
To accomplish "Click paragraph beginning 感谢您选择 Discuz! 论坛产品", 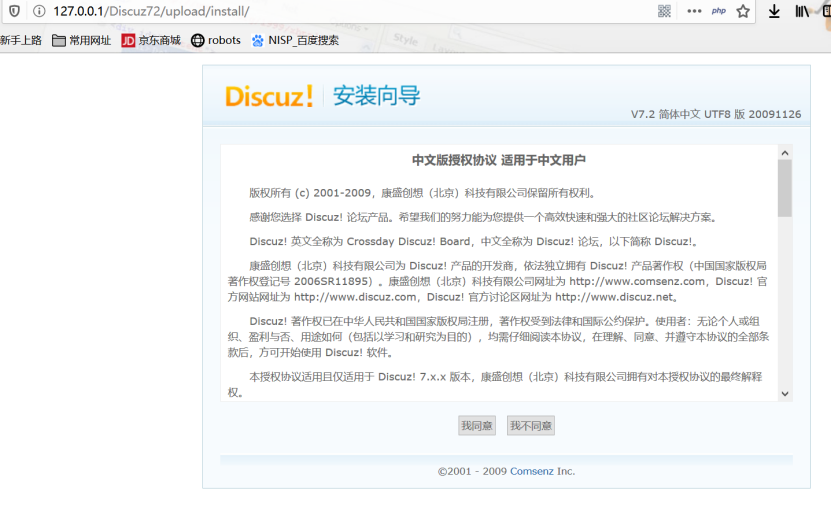I will 484,217.
